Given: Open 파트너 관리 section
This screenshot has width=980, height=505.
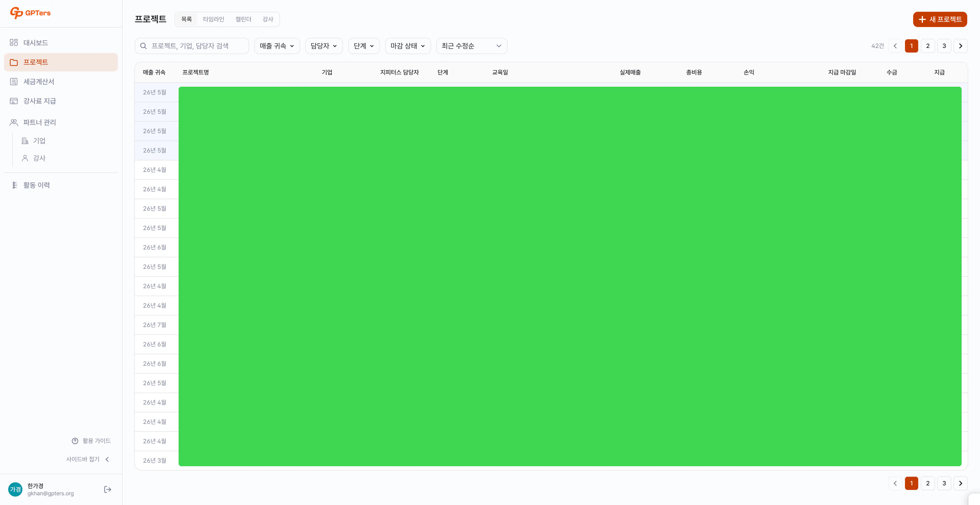Looking at the screenshot, I should [61, 122].
